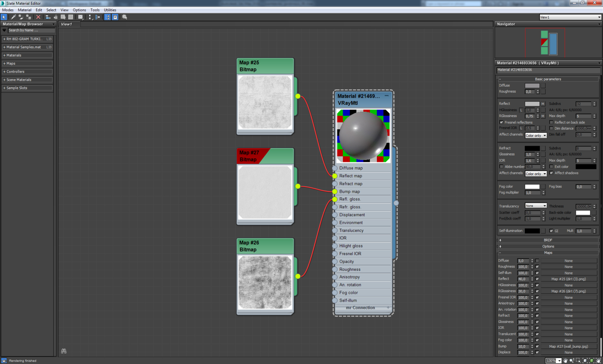Click the Diffuse color swatch
This screenshot has width=603, height=364.
point(532,85)
